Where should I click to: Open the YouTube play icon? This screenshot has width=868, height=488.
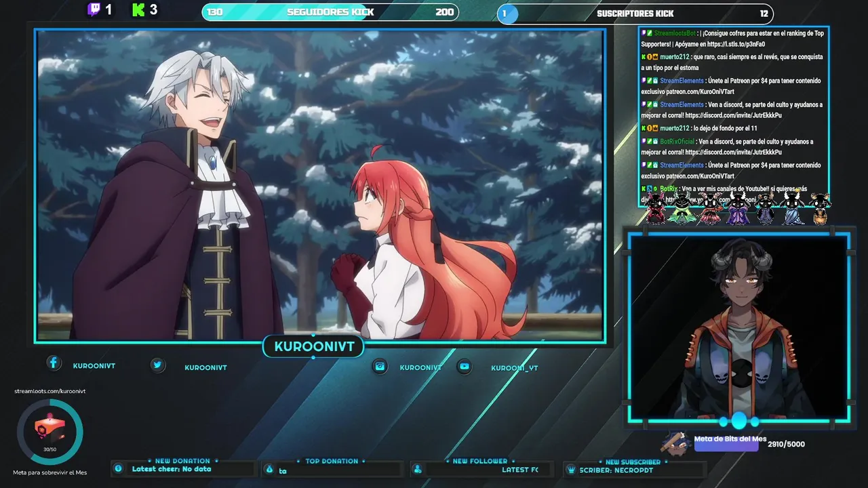point(464,366)
